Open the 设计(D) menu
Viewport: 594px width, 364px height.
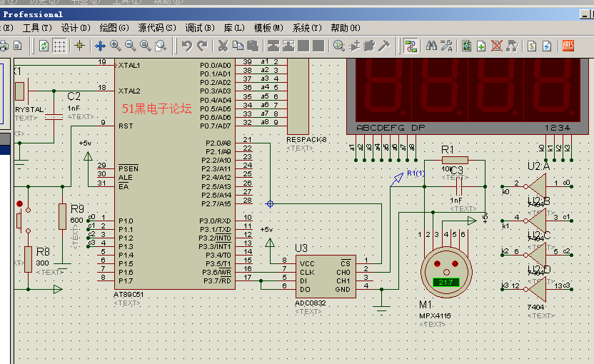[76, 28]
